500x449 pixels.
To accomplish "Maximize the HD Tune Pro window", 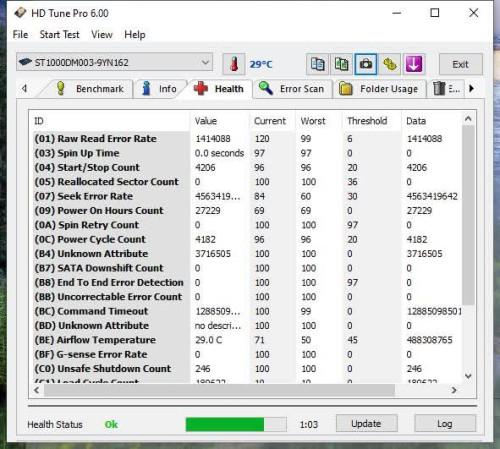I will point(435,13).
